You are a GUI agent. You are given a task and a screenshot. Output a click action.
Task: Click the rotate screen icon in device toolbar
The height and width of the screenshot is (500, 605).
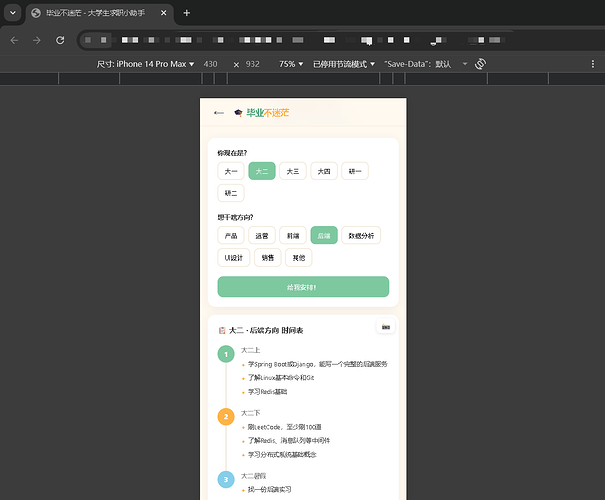point(480,63)
